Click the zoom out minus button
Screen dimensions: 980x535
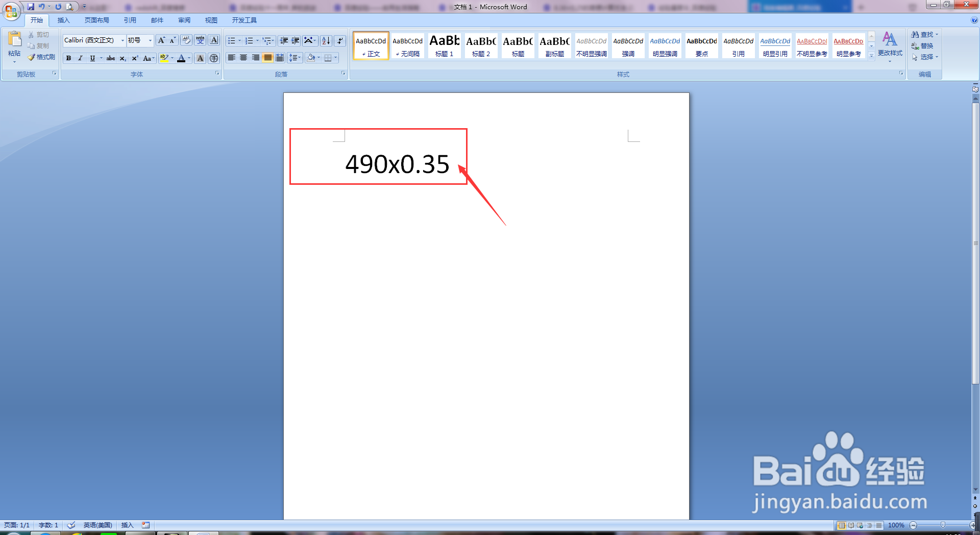pyautogui.click(x=913, y=525)
